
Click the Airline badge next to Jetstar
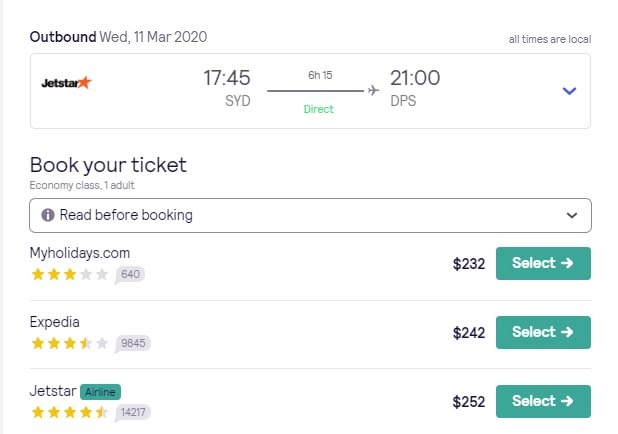[100, 391]
